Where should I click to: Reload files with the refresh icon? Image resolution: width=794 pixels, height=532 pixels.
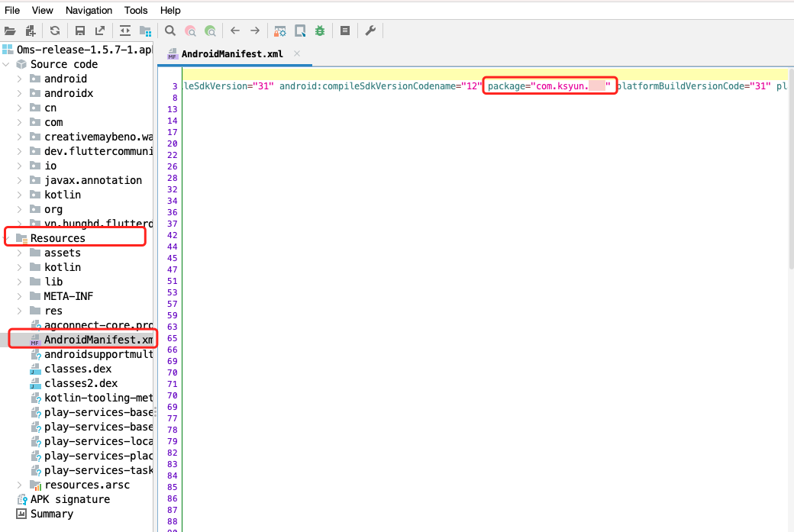tap(55, 31)
